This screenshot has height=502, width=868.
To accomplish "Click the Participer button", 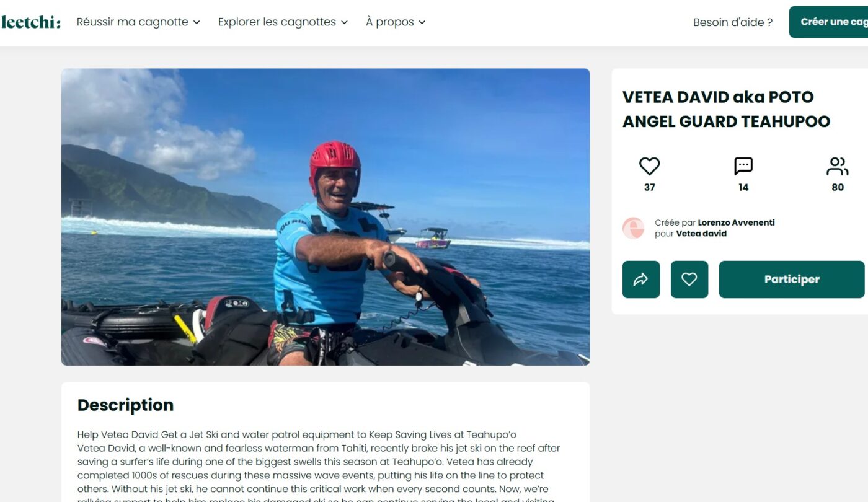I will [x=792, y=280].
